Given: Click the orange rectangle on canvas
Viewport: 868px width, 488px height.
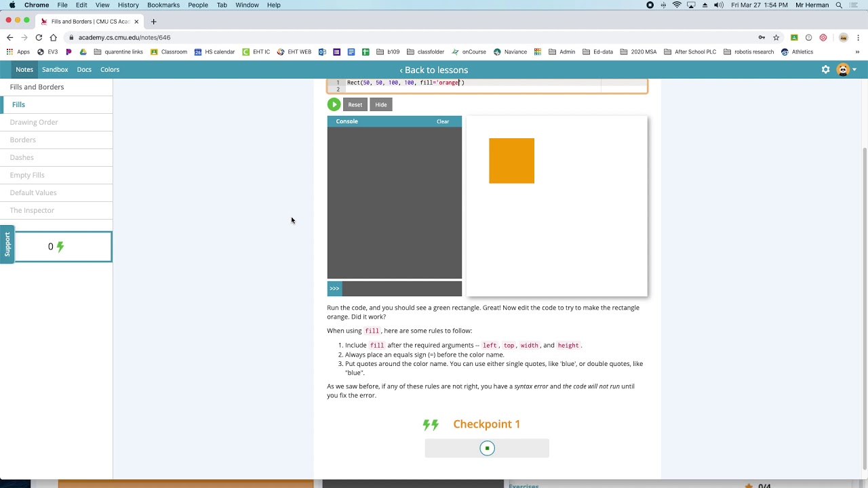Looking at the screenshot, I should 511,161.
